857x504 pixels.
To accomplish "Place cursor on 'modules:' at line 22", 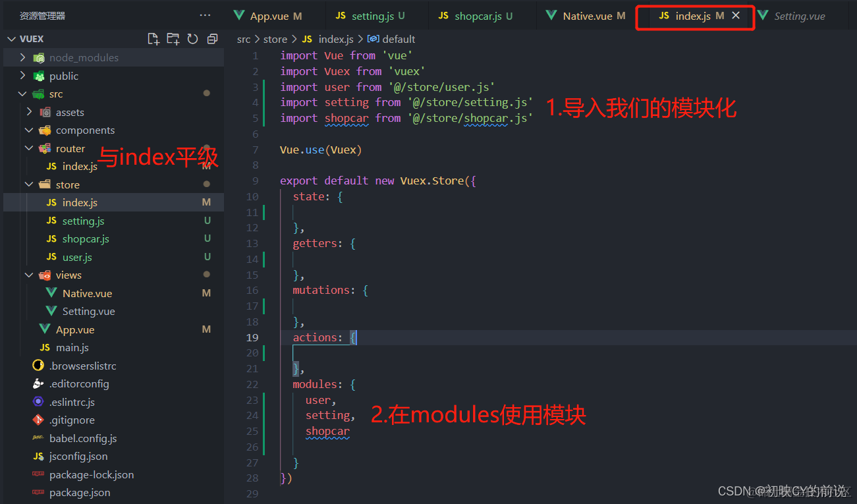I will pyautogui.click(x=318, y=385).
